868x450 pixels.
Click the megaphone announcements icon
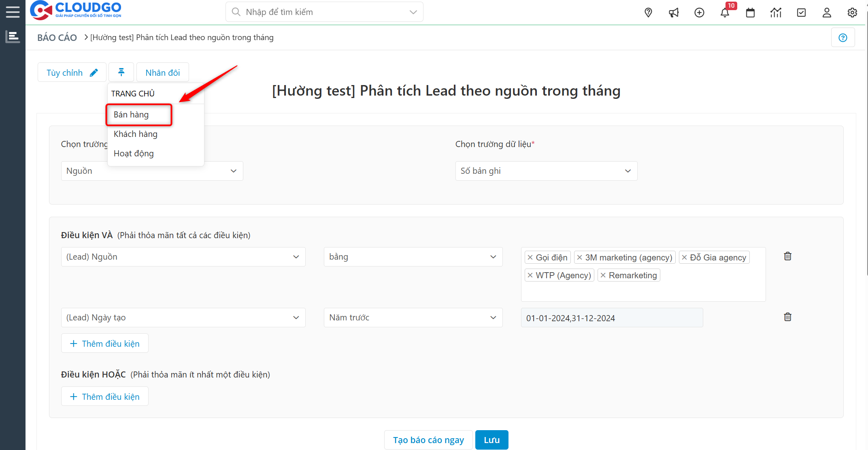[674, 12]
